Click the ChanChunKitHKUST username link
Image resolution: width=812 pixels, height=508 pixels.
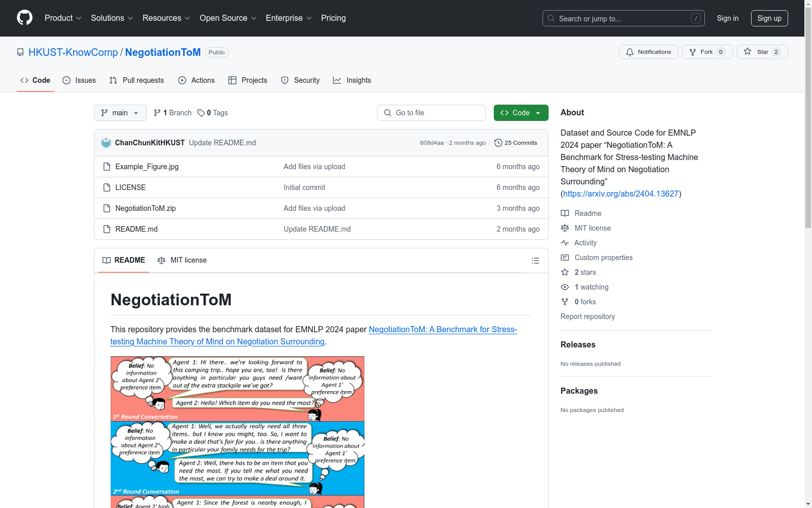tap(150, 143)
